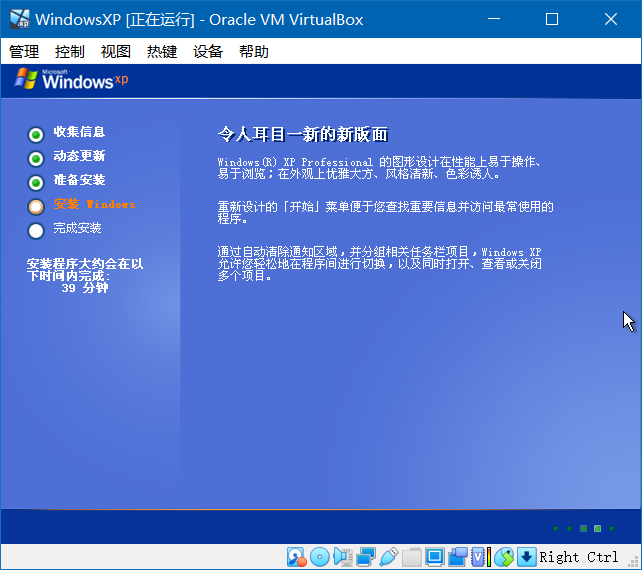
Task: Open the 热键 menu
Action: pyautogui.click(x=162, y=52)
